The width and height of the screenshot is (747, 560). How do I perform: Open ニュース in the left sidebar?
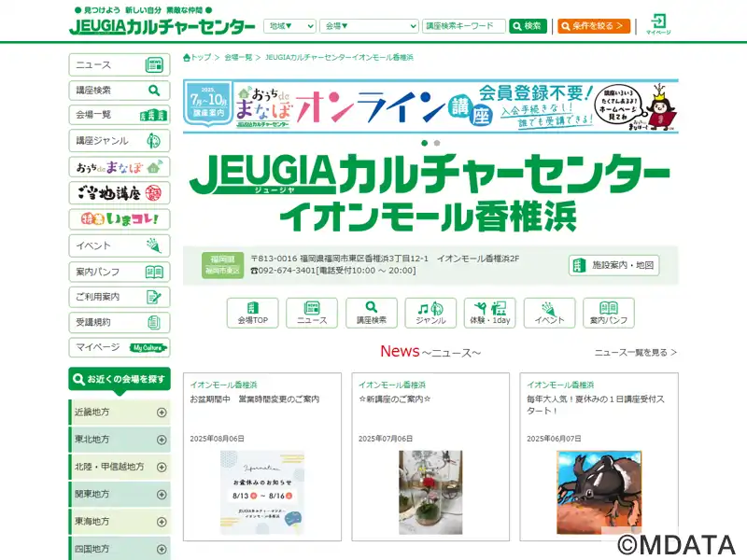click(x=120, y=64)
